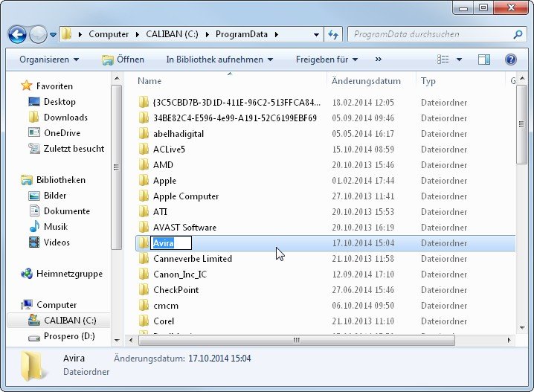Open the Dokumente library
Image resolution: width=534 pixels, height=392 pixels.
pos(67,211)
